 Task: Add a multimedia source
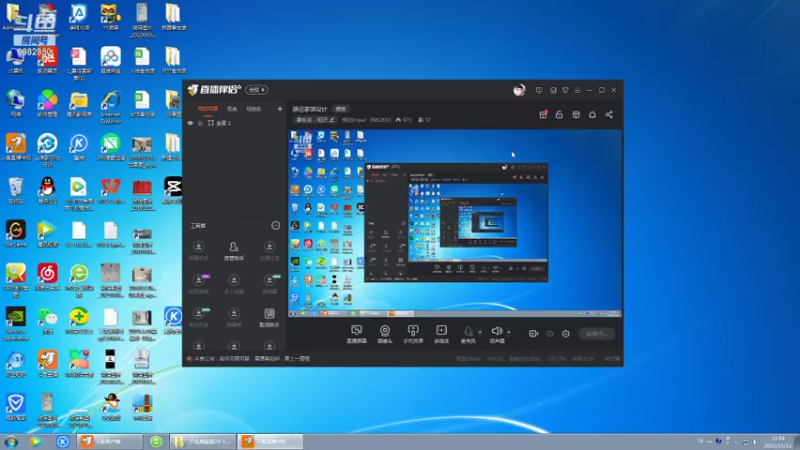click(441, 334)
